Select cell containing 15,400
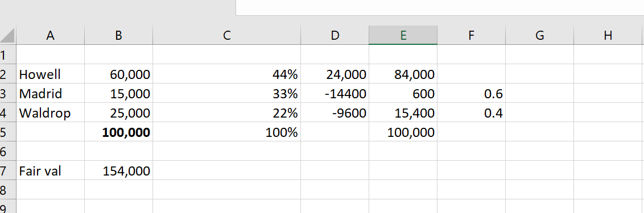 pyautogui.click(x=403, y=112)
